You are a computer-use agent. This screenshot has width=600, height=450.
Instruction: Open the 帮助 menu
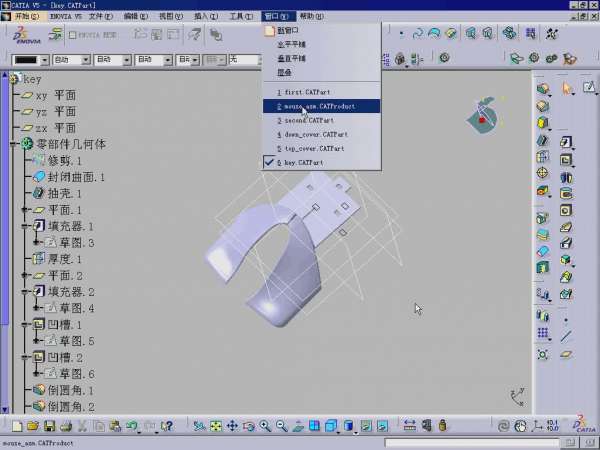311,16
